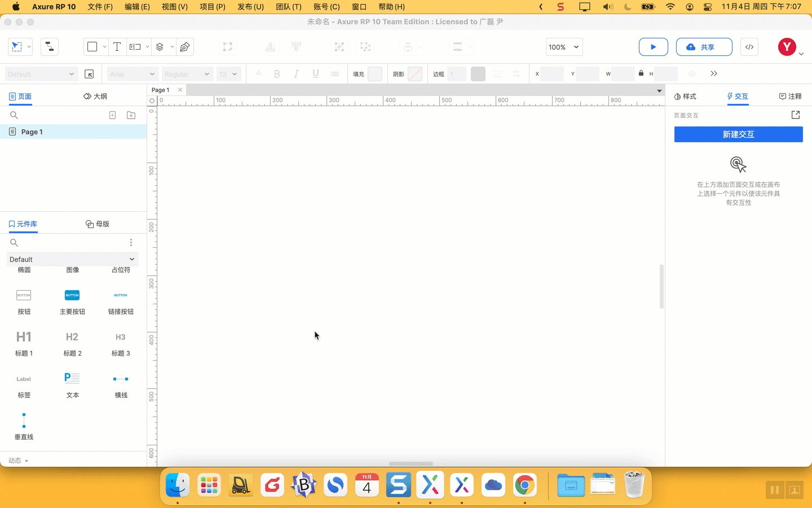
Task: Pick the rectangle shape tool
Action: pyautogui.click(x=92, y=47)
